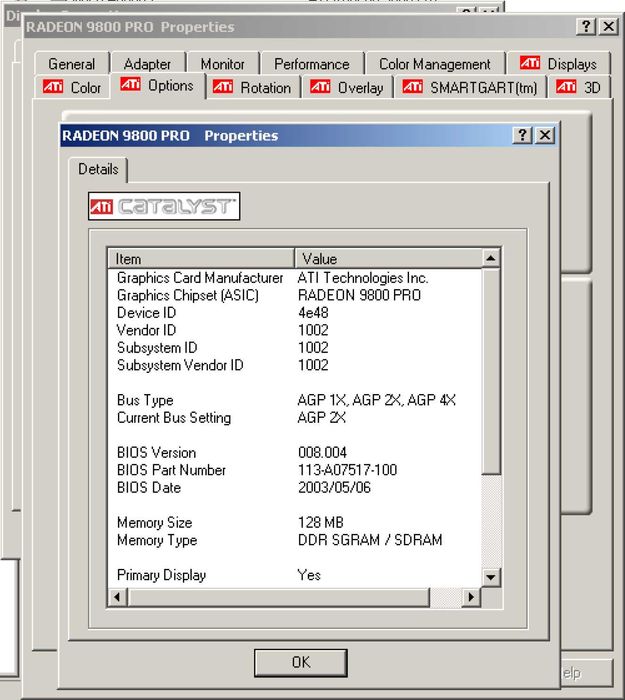625x700 pixels.
Task: Select the Bus Type row
Action: (295, 400)
